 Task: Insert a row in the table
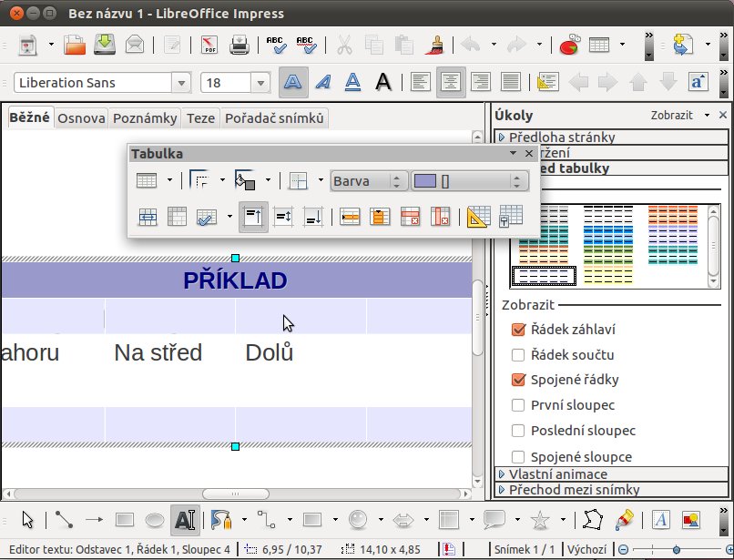(350, 217)
